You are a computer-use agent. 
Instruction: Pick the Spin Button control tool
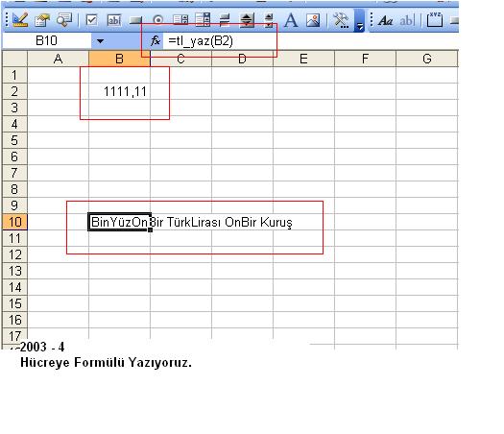(269, 20)
